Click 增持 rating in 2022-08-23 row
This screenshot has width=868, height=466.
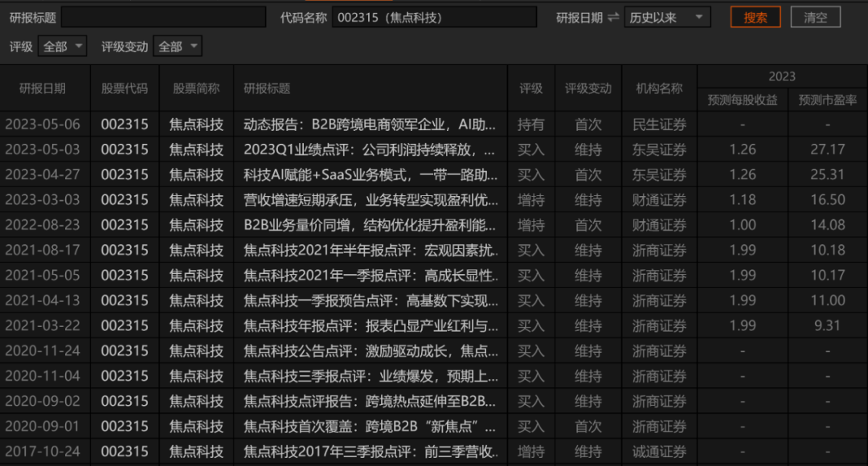pyautogui.click(x=531, y=225)
